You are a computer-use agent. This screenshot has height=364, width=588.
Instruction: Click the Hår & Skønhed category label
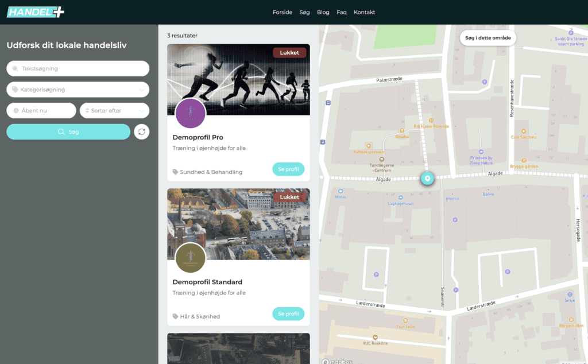[x=200, y=316]
